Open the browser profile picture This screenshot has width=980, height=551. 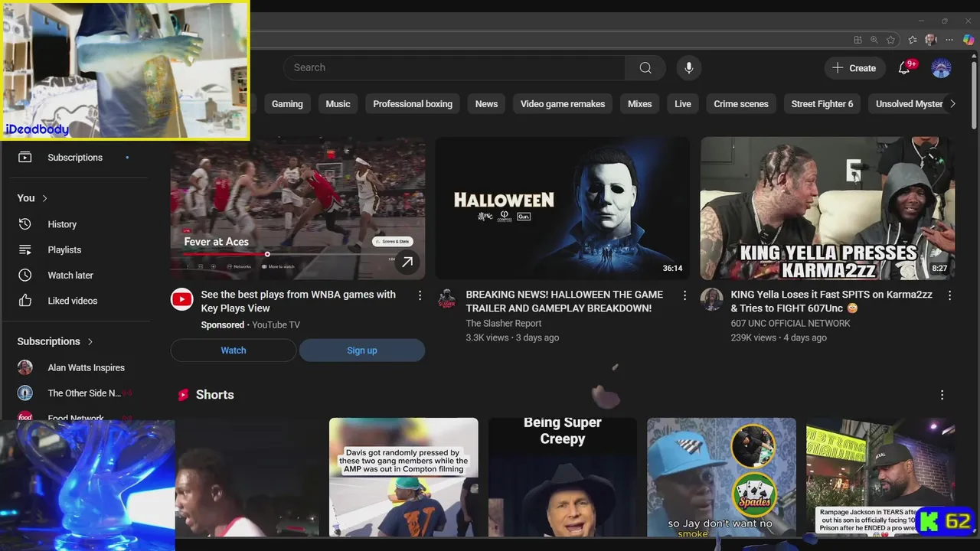pos(931,40)
